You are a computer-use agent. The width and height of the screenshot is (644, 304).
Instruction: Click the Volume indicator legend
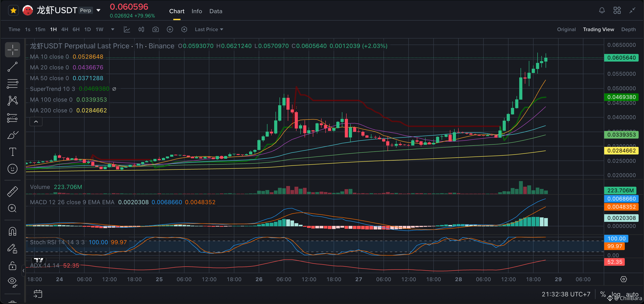click(40, 187)
